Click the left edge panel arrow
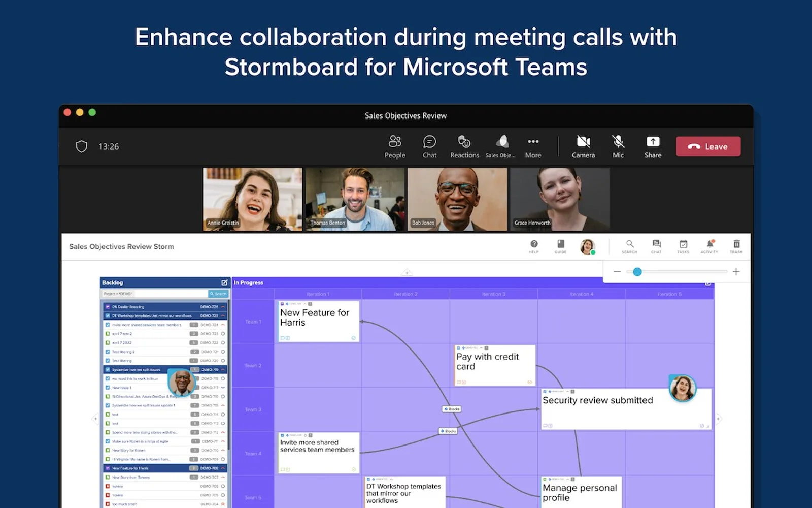Viewport: 812px width, 508px height. coord(95,419)
